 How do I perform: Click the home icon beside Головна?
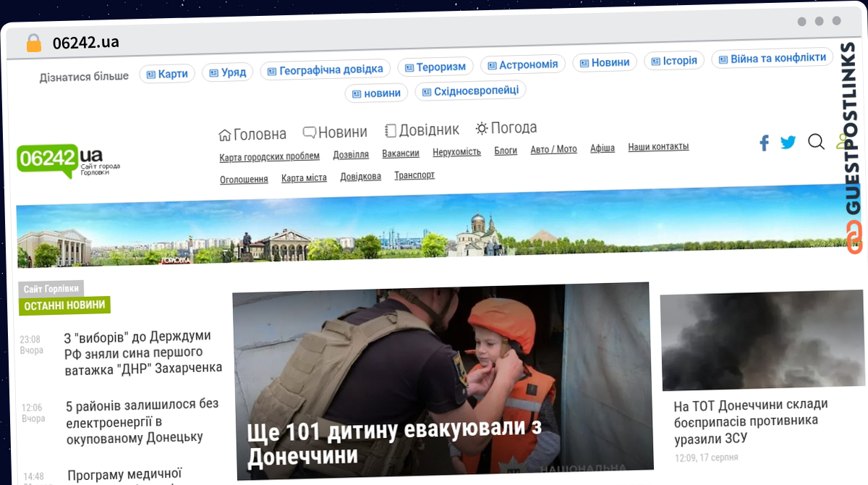225,134
